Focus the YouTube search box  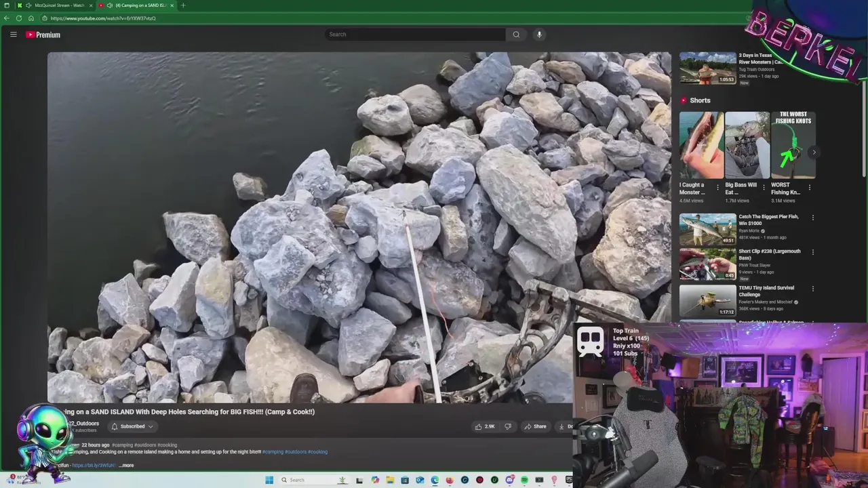[x=415, y=35]
